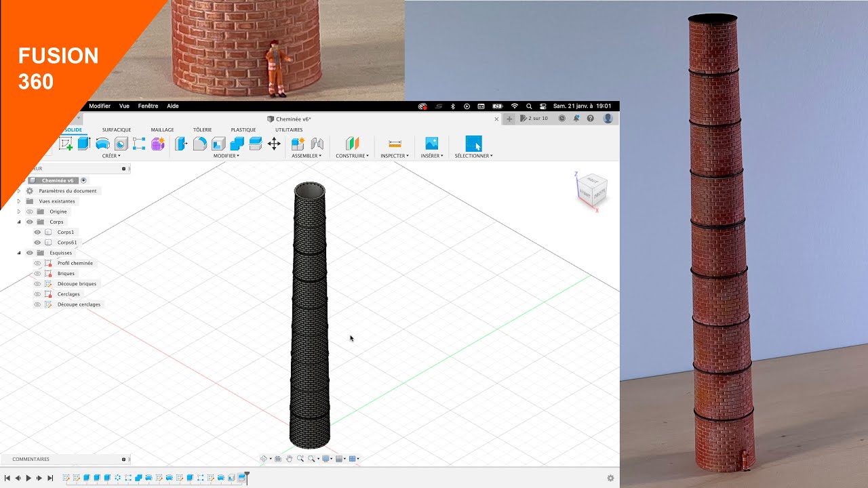Open timeline settings gear

610,478
